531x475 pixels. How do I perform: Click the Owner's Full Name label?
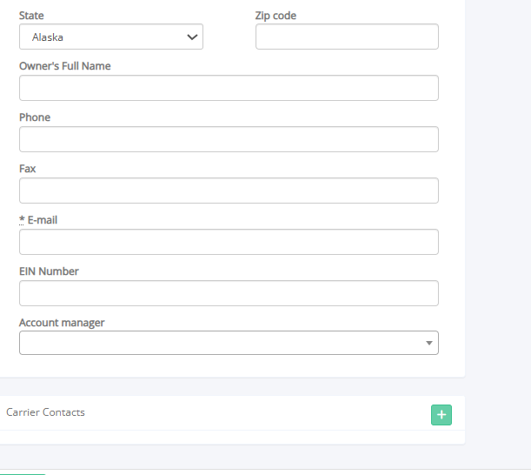[x=65, y=66]
